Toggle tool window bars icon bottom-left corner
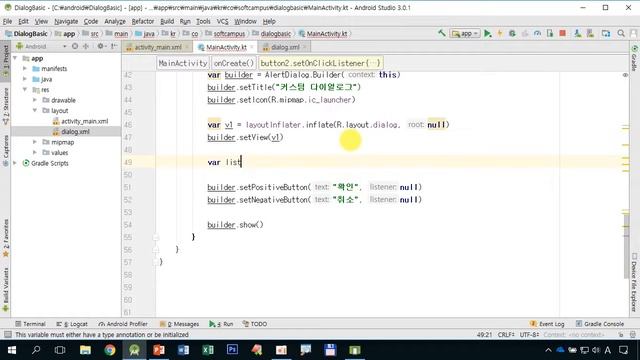This screenshot has height=360, width=640. [7, 335]
